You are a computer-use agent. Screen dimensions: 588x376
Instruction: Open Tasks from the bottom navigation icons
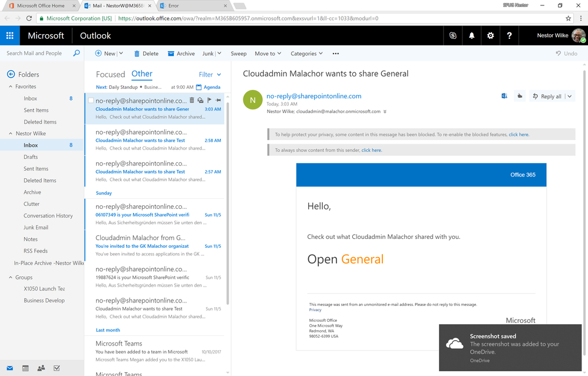pos(57,368)
